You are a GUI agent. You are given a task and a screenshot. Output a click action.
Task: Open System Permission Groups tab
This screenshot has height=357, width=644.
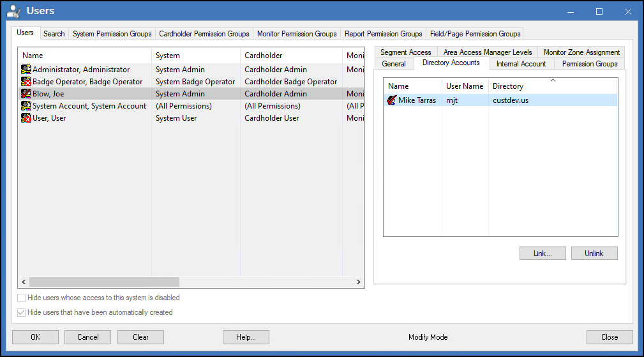112,34
